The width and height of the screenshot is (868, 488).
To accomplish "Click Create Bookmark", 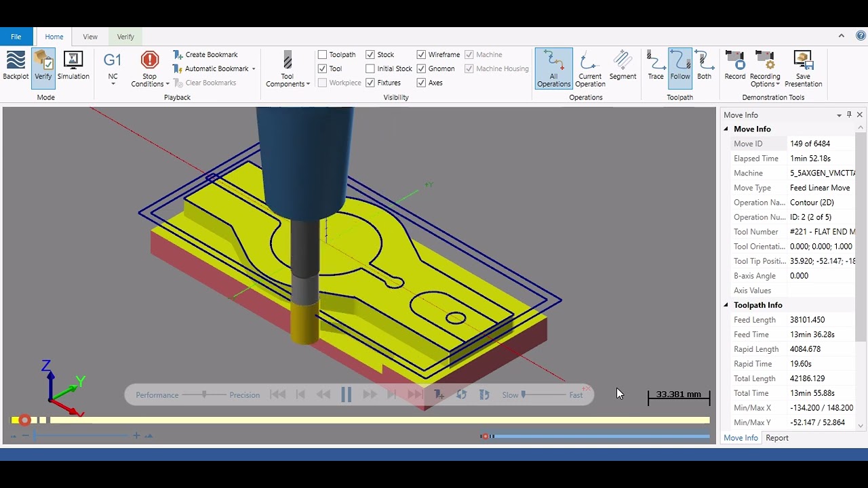I will pos(205,55).
